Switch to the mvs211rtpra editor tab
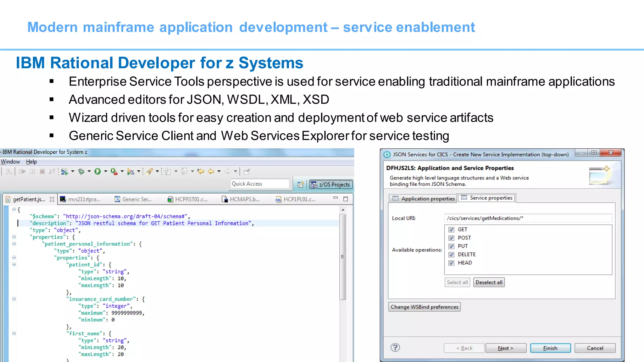The width and height of the screenshot is (644, 362). (x=80, y=199)
